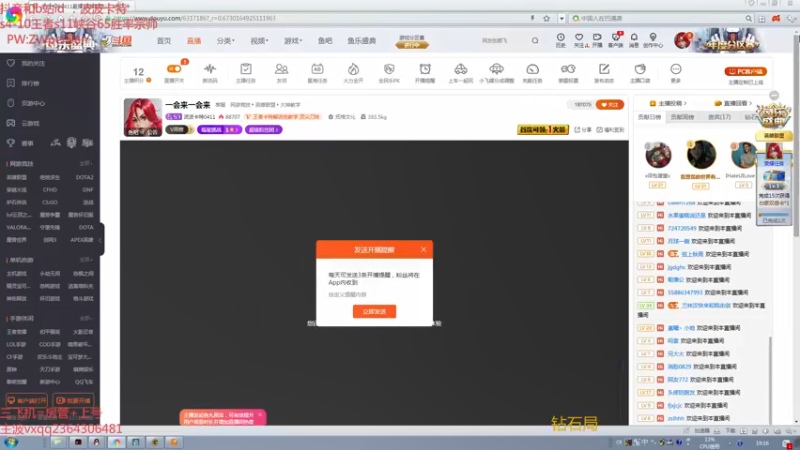Click the Windows Start button
Screen dimensions: 800x450
coord(11,442)
